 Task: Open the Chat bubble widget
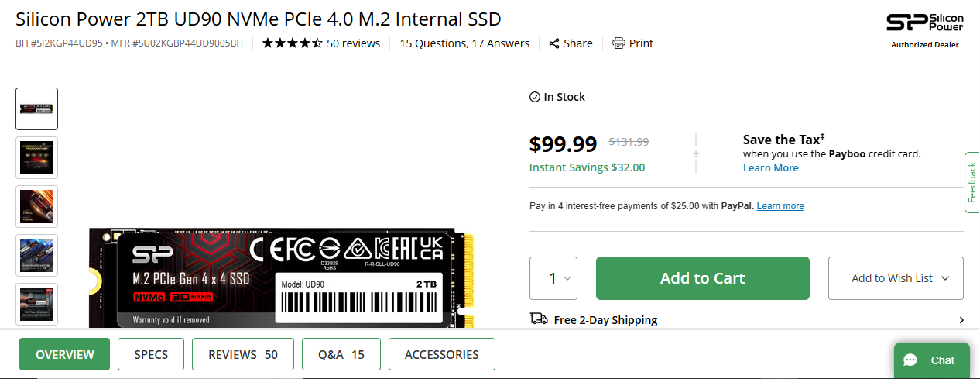click(x=931, y=360)
